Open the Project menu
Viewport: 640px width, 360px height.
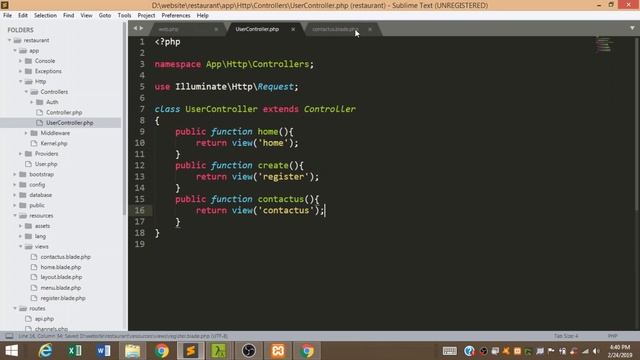pyautogui.click(x=146, y=16)
